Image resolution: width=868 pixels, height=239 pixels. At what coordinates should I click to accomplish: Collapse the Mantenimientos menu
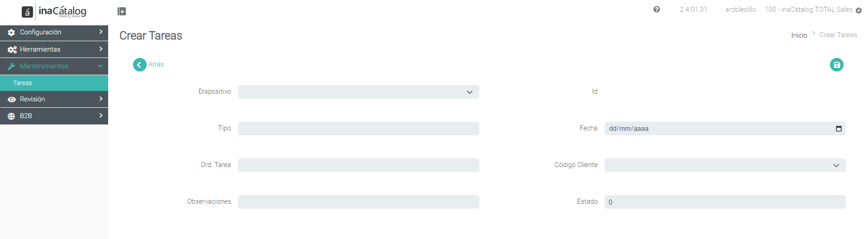[54, 66]
